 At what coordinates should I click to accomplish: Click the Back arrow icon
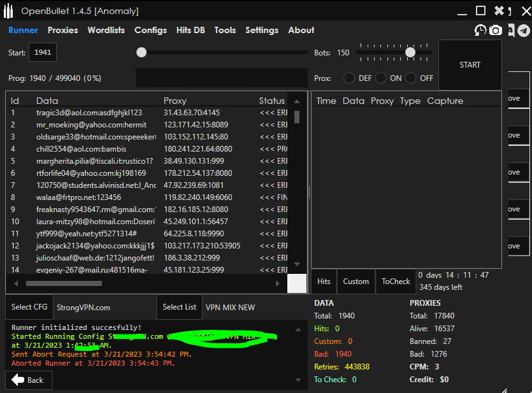(18, 380)
